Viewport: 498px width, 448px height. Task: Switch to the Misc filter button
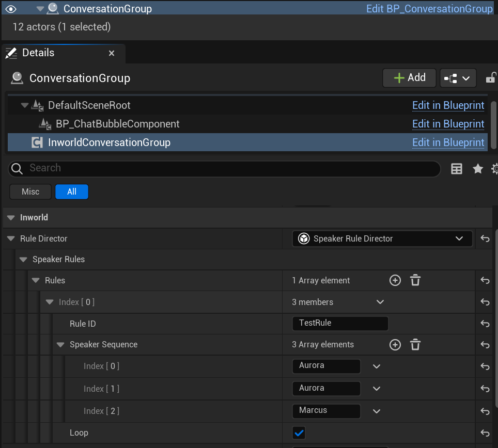pos(30,191)
